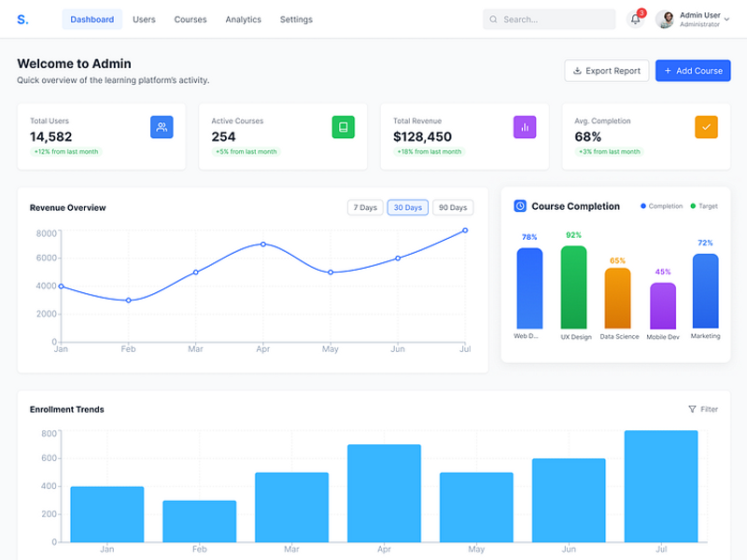
Task: Click the Mar data point on Revenue chart
Action: 196,273
